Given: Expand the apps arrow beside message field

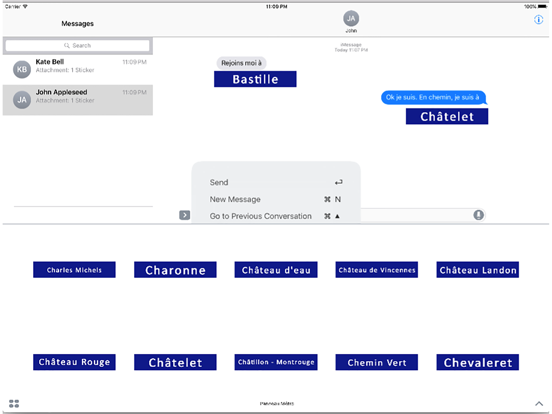Looking at the screenshot, I should [184, 215].
